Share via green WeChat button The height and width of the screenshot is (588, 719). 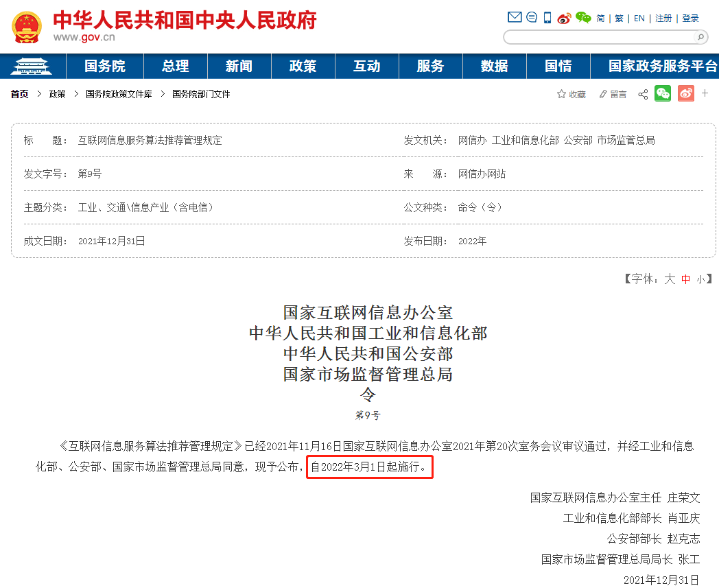tap(663, 93)
